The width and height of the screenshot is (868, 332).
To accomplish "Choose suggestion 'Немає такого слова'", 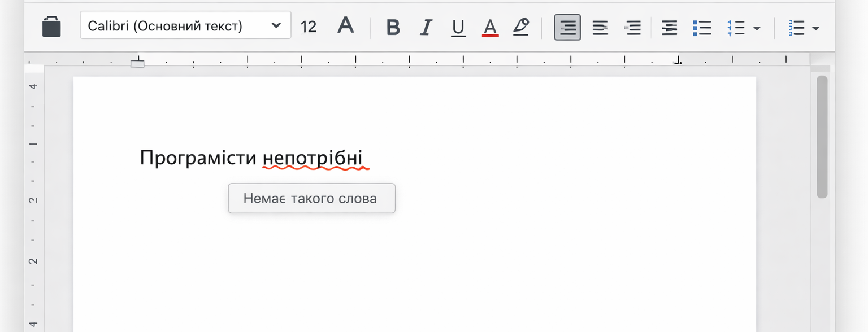I will (311, 198).
